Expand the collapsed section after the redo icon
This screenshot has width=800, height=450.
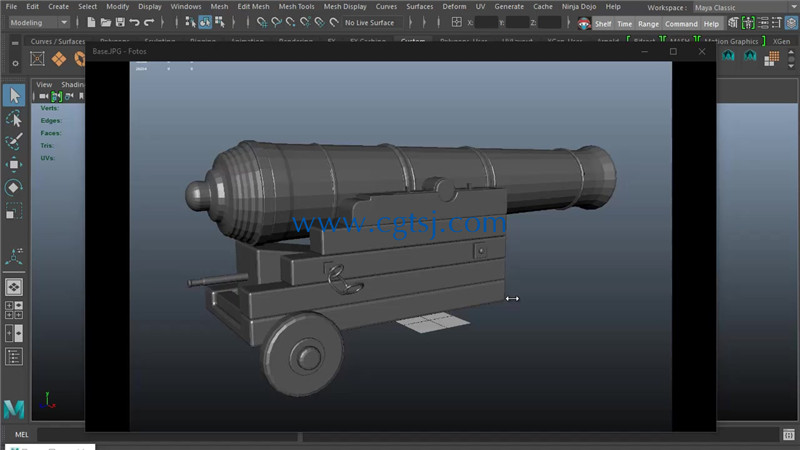click(163, 22)
